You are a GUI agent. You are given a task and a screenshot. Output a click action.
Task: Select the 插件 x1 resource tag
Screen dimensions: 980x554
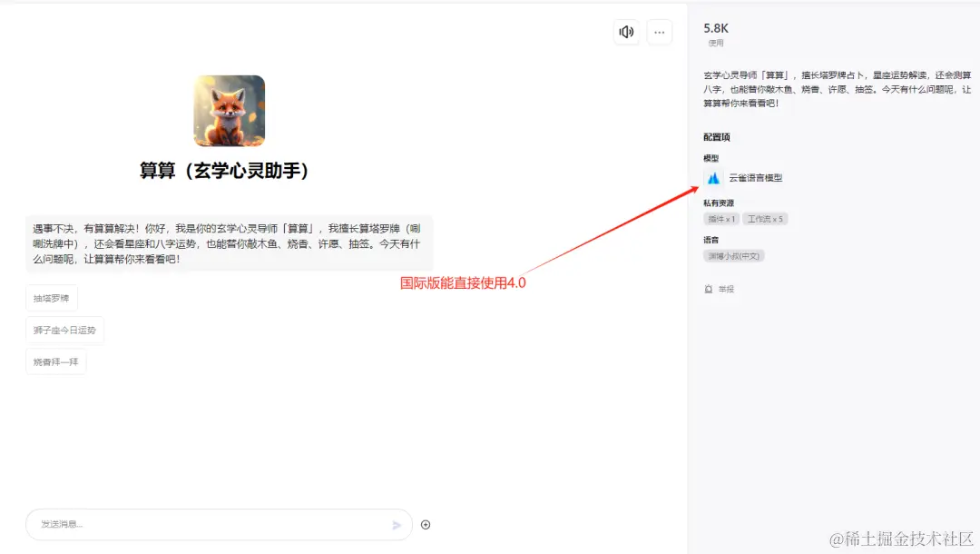(720, 218)
